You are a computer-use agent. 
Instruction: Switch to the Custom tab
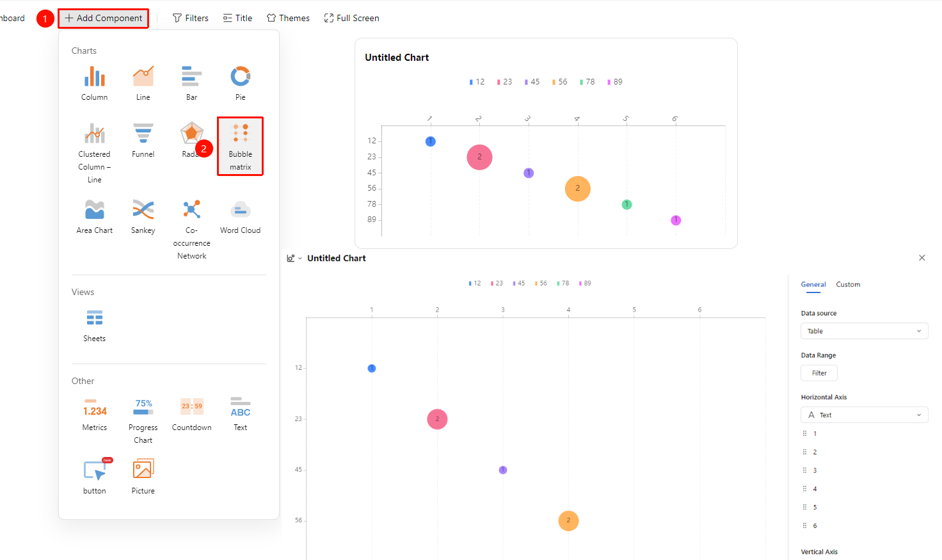848,285
